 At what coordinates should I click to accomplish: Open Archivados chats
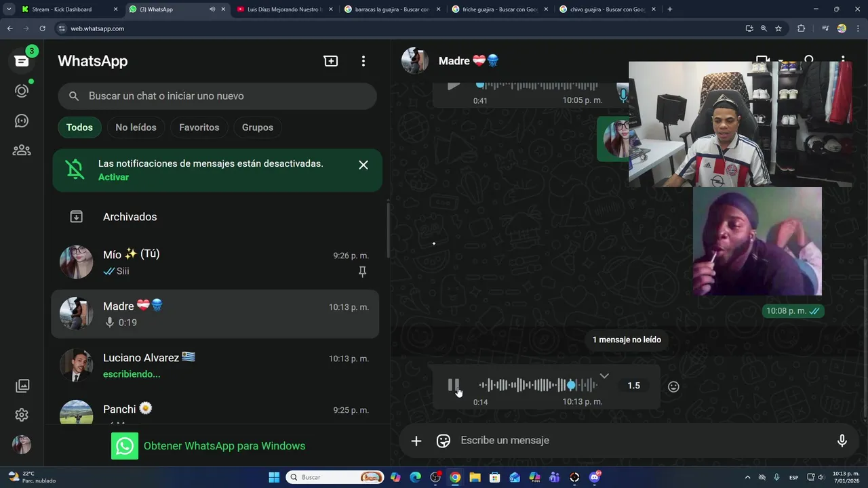(x=216, y=217)
